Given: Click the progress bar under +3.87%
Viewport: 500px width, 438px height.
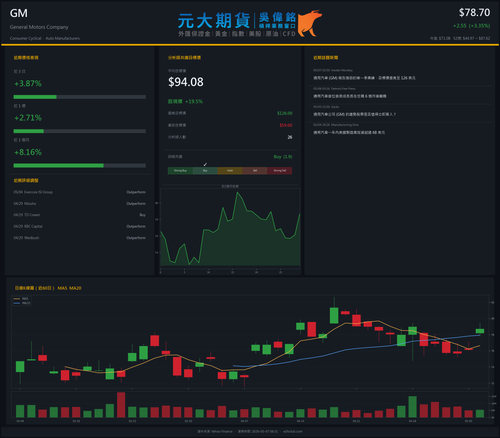Looking at the screenshot, I should click(x=80, y=97).
